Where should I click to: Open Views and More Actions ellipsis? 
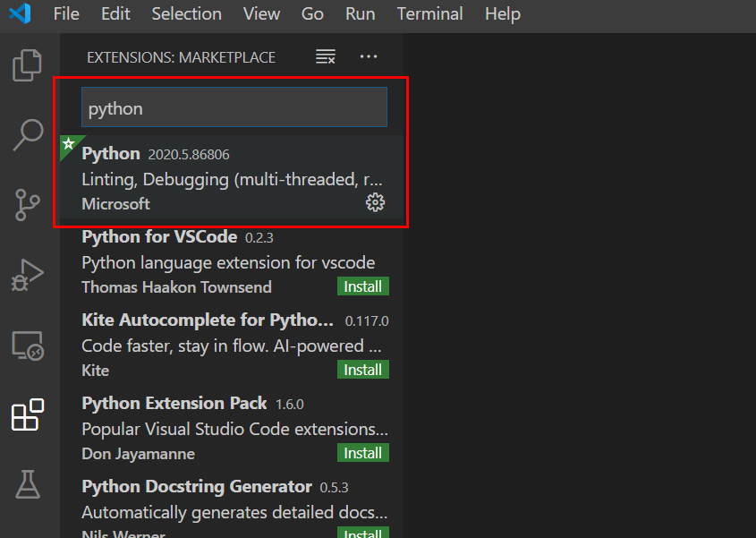(x=369, y=57)
